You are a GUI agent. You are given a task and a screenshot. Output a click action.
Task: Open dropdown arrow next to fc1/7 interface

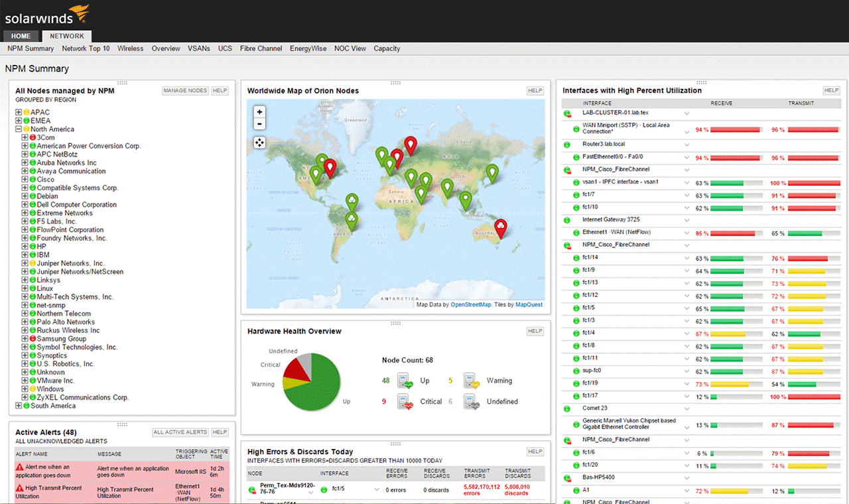[x=687, y=195]
